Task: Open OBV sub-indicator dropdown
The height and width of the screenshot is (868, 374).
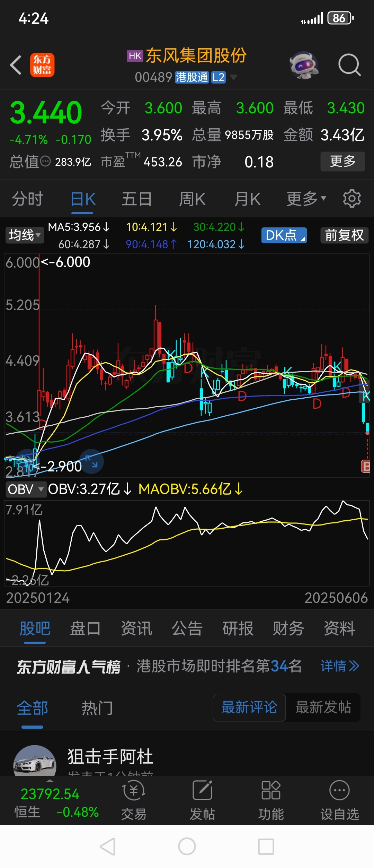Action: (26, 489)
